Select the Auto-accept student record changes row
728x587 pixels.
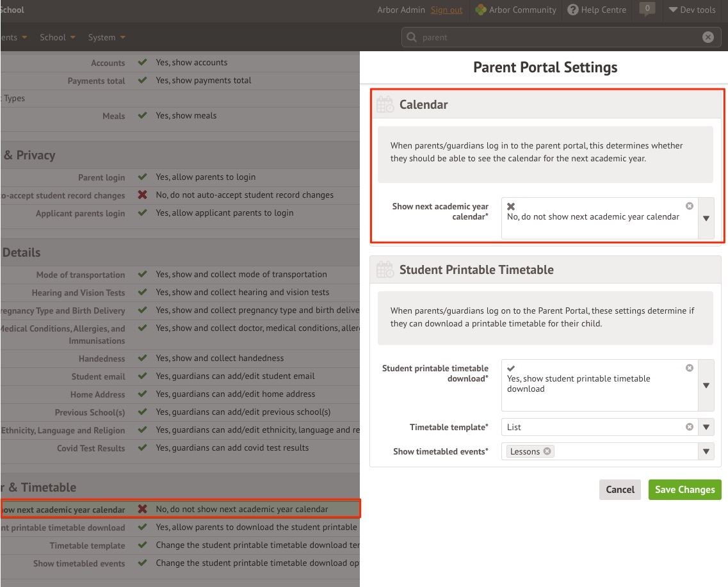pos(179,195)
